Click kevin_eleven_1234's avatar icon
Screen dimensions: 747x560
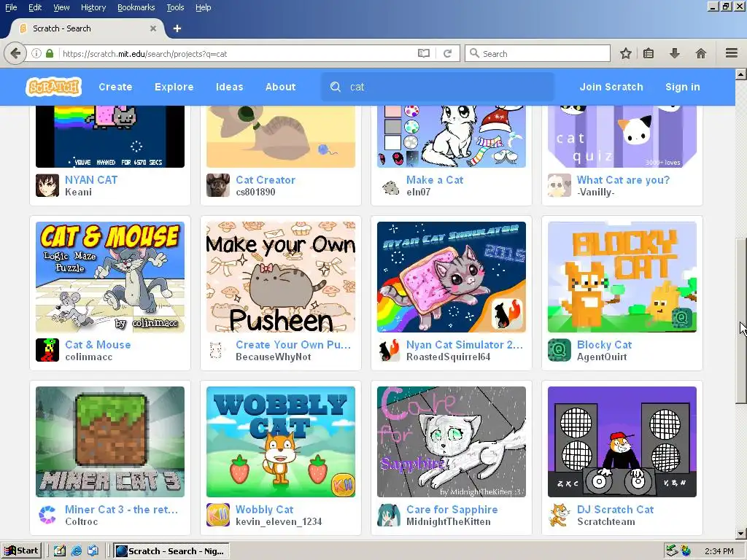(218, 515)
